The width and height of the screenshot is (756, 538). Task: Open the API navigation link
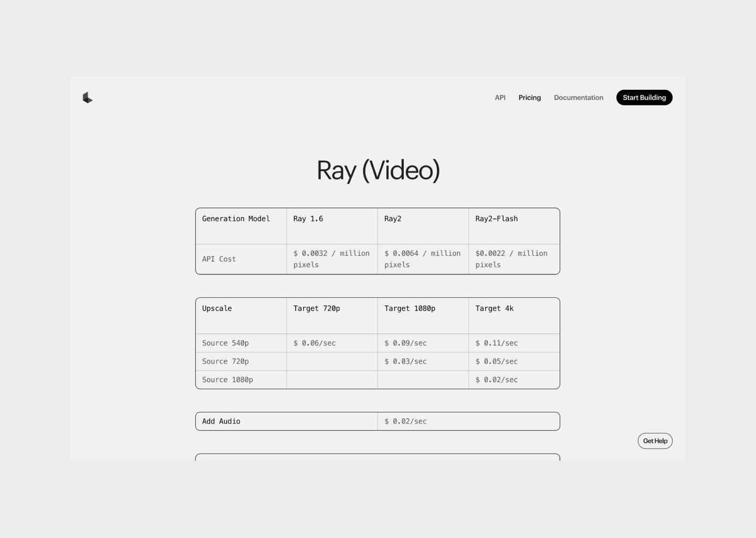tap(500, 98)
